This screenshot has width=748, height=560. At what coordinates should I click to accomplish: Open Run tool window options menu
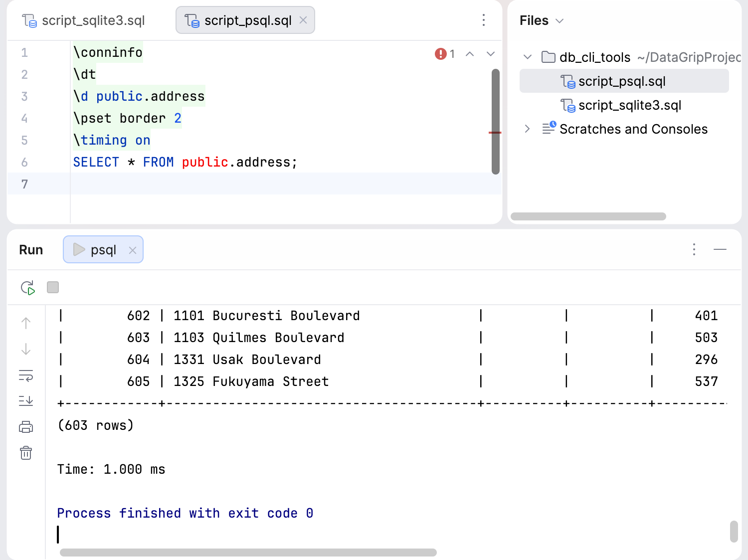(694, 249)
